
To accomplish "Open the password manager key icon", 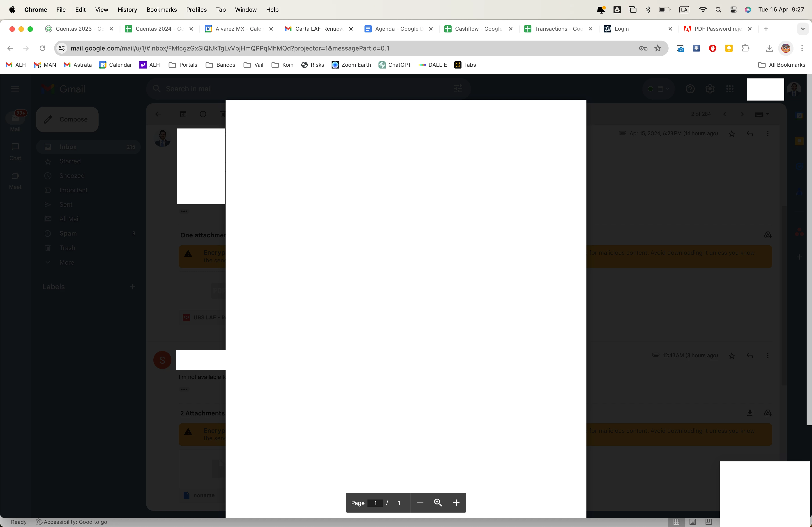I will tap(643, 48).
